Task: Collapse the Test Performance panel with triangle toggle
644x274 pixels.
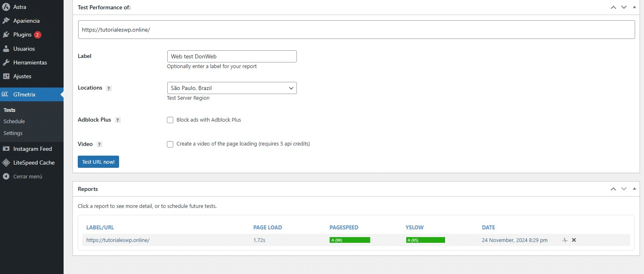Action: click(634, 7)
